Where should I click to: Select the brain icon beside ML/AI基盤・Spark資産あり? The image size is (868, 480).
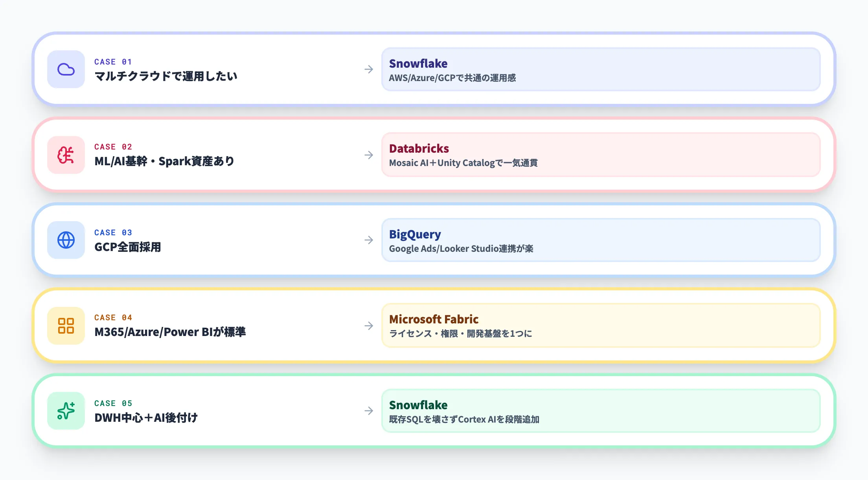tap(67, 155)
